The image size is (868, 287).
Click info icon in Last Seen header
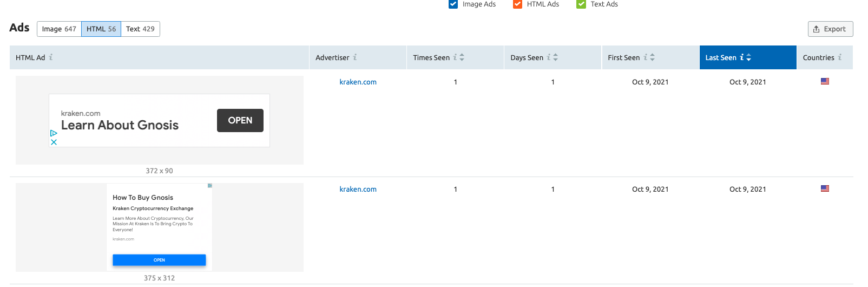pyautogui.click(x=742, y=57)
